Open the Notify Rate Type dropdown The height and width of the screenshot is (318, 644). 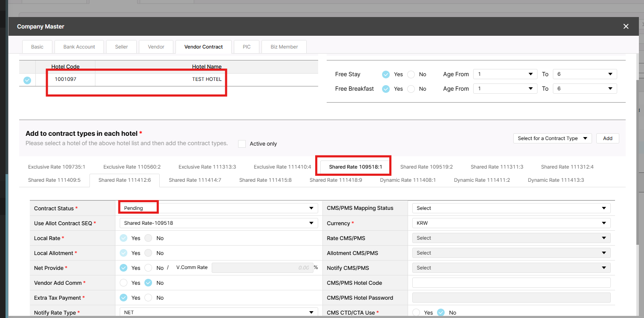click(x=217, y=312)
